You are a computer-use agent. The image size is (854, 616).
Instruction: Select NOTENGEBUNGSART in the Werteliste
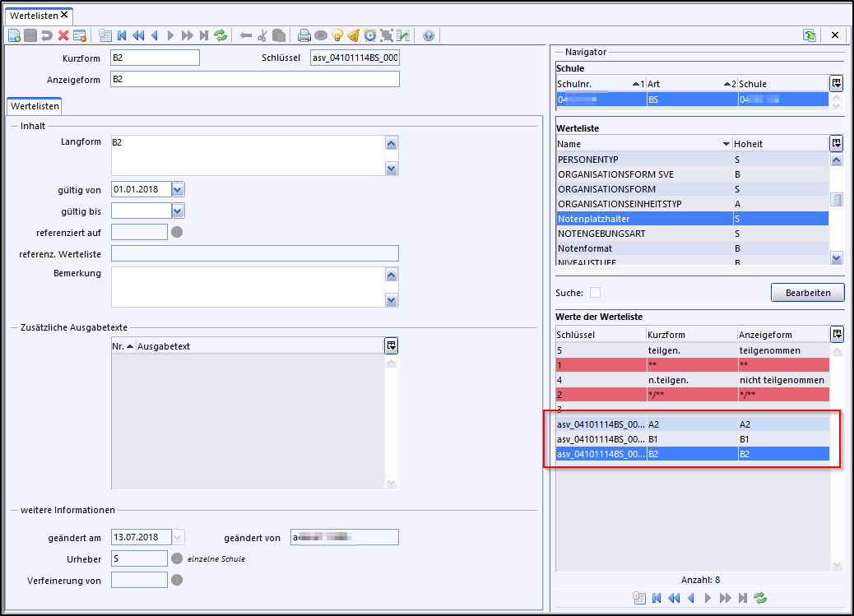click(601, 234)
